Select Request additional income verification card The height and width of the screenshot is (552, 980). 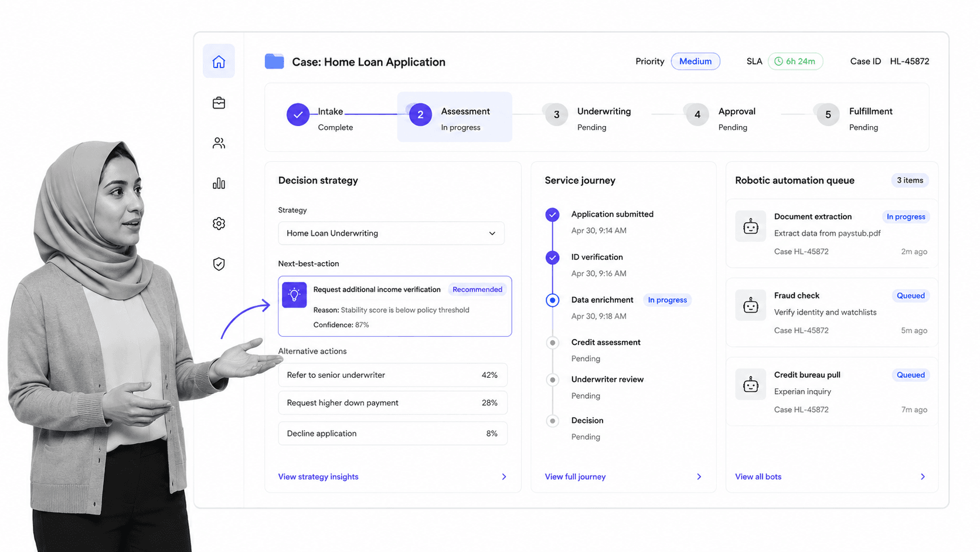tap(394, 306)
